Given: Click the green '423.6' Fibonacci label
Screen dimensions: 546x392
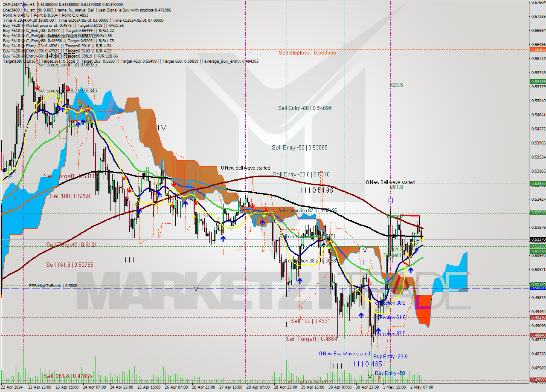Looking at the screenshot, I should [396, 85].
